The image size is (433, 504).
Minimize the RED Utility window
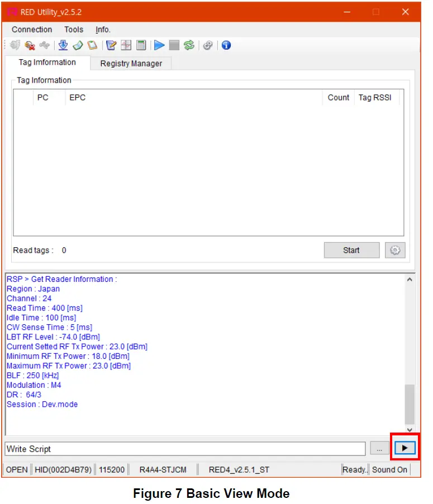click(347, 12)
